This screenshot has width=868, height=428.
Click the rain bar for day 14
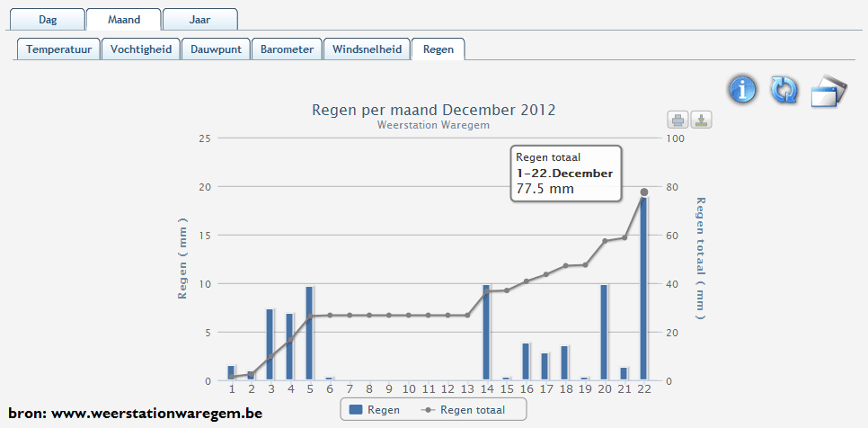[x=486, y=333]
